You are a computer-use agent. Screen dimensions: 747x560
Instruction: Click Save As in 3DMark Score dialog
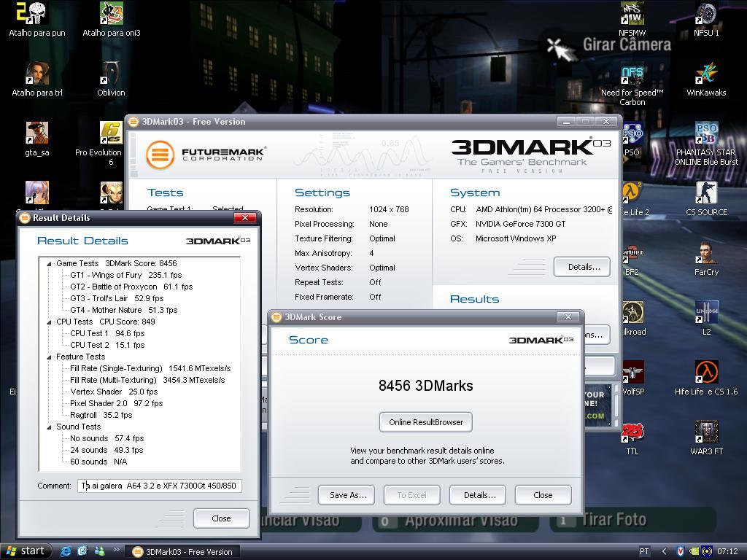pos(347,495)
